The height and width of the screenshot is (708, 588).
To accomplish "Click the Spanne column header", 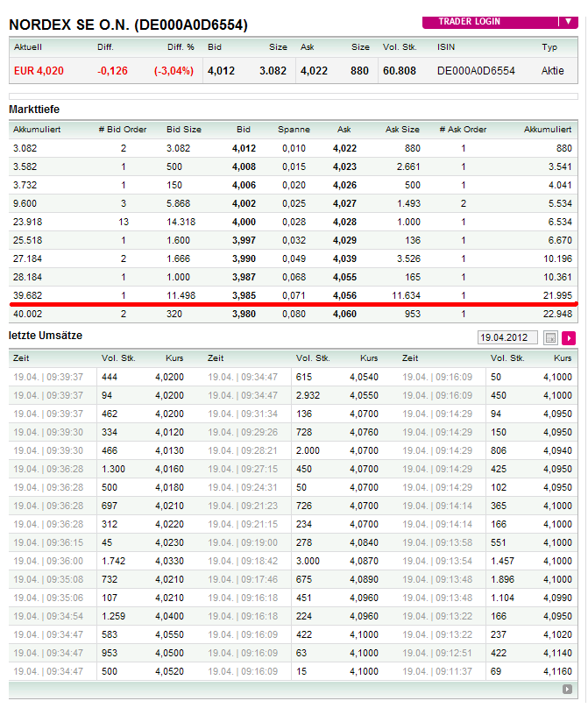I will (x=294, y=130).
